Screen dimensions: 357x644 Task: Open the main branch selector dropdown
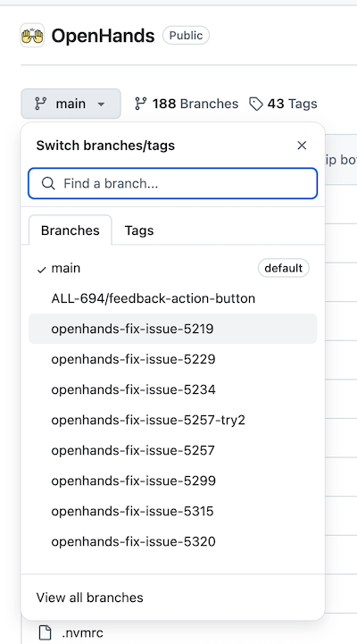coord(71,104)
